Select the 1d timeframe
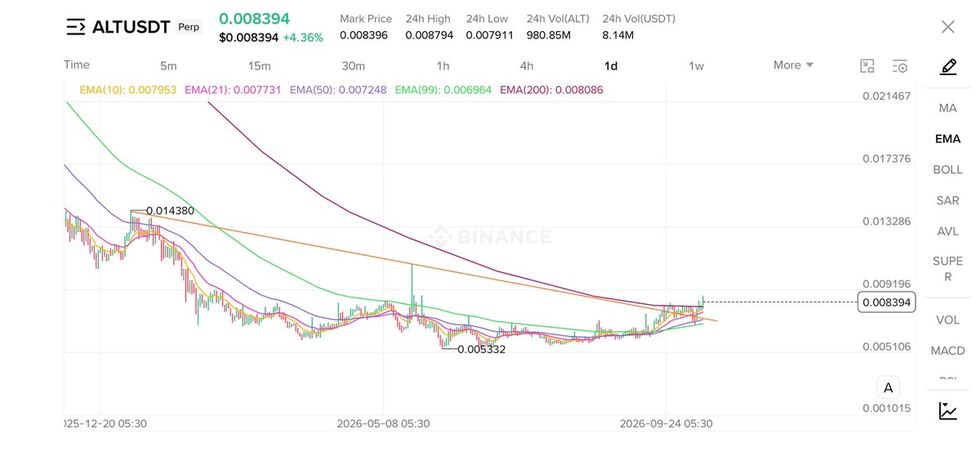The width and height of the screenshot is (980, 452). coord(611,65)
